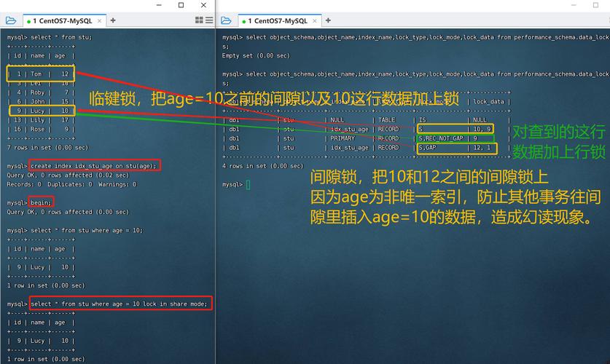The image size is (610, 364).
Task: Minimize the left terminal window
Action: (159, 5)
